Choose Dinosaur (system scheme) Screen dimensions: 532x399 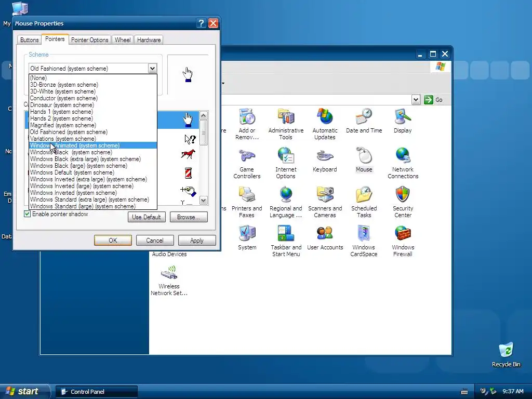[x=92, y=105]
